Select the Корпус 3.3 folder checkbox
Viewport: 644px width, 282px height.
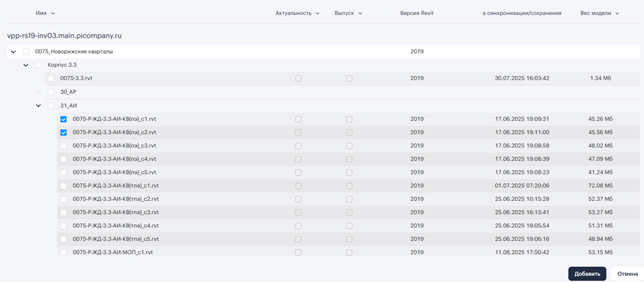(38, 65)
